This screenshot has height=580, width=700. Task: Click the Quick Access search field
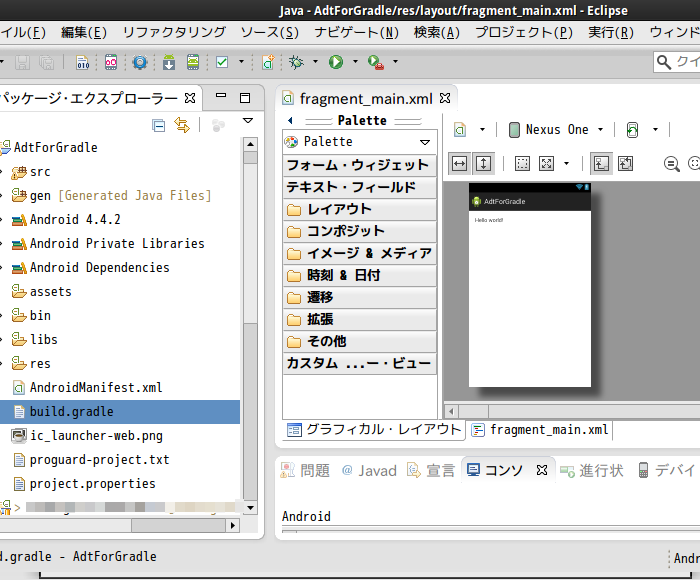coord(677,62)
